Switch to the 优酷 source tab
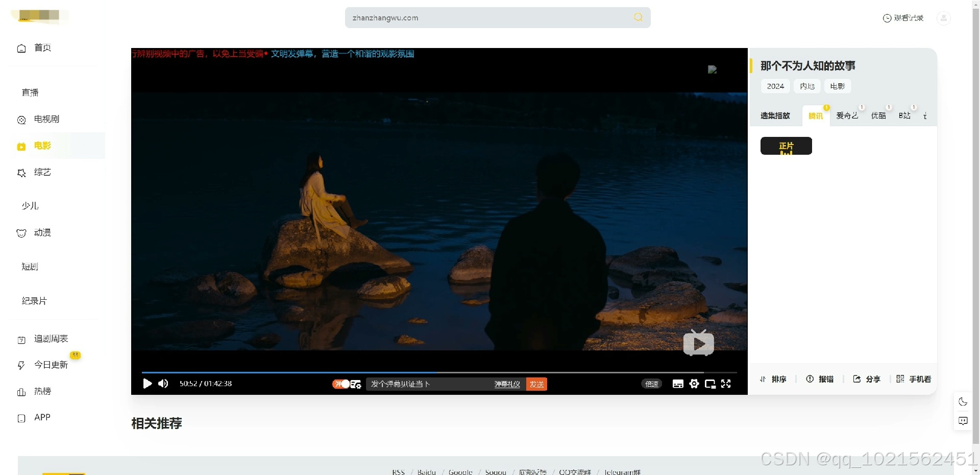Image resolution: width=980 pixels, height=475 pixels. pyautogui.click(x=878, y=116)
